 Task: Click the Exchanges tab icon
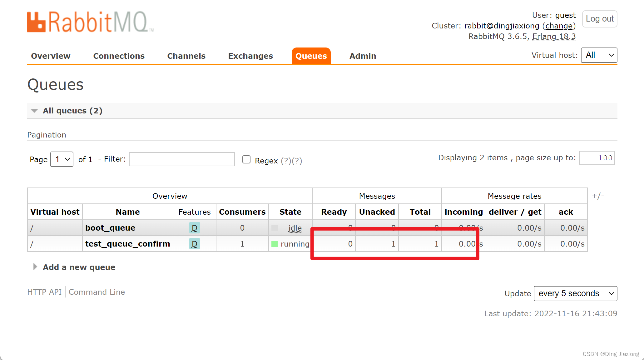(250, 56)
